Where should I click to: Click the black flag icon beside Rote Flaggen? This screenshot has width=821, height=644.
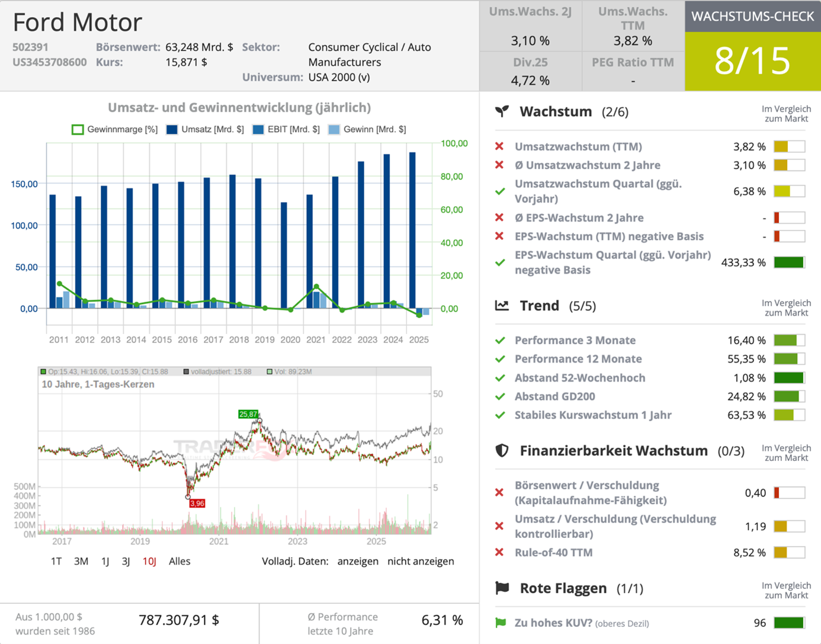point(502,588)
